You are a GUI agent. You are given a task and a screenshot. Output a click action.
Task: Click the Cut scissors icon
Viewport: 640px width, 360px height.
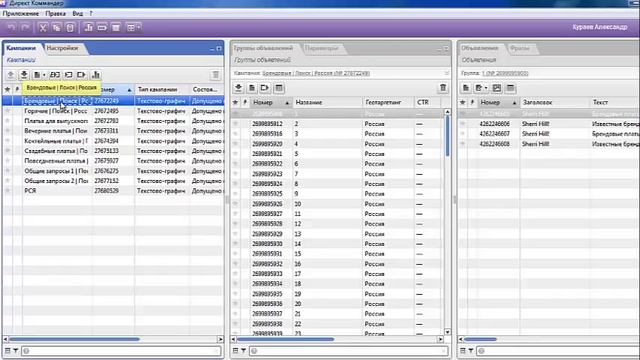coord(43,28)
